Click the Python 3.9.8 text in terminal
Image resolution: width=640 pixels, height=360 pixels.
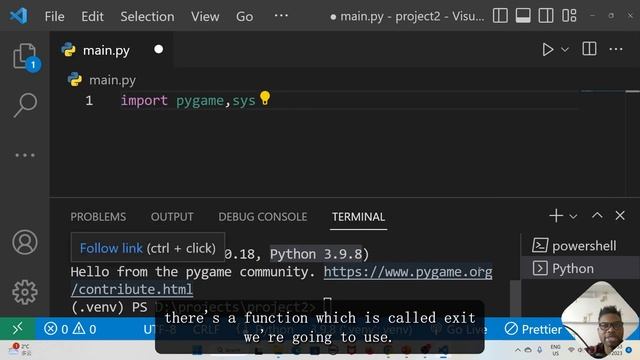click(316, 254)
